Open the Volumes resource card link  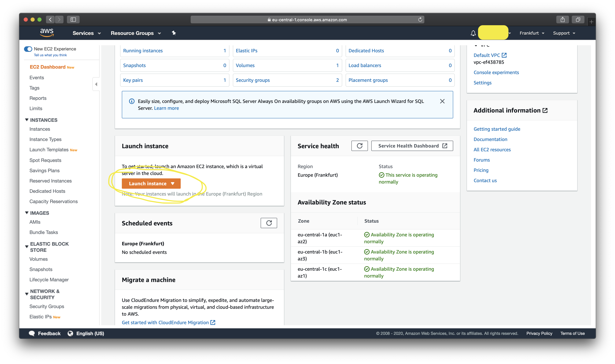[245, 66]
